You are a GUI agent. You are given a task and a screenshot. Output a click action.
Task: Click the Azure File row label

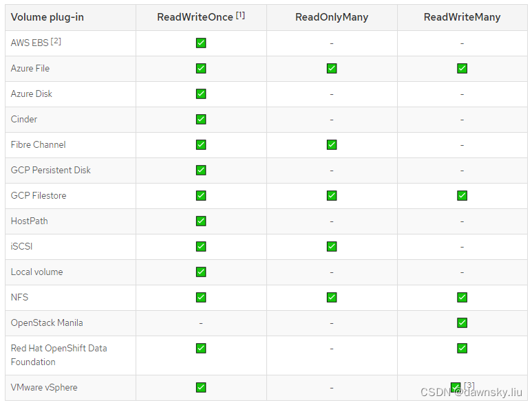click(x=30, y=69)
